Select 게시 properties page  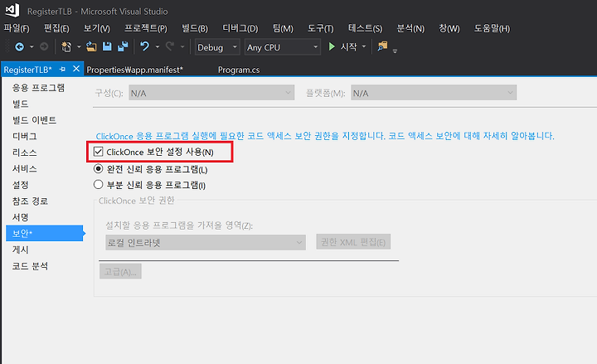(20, 250)
